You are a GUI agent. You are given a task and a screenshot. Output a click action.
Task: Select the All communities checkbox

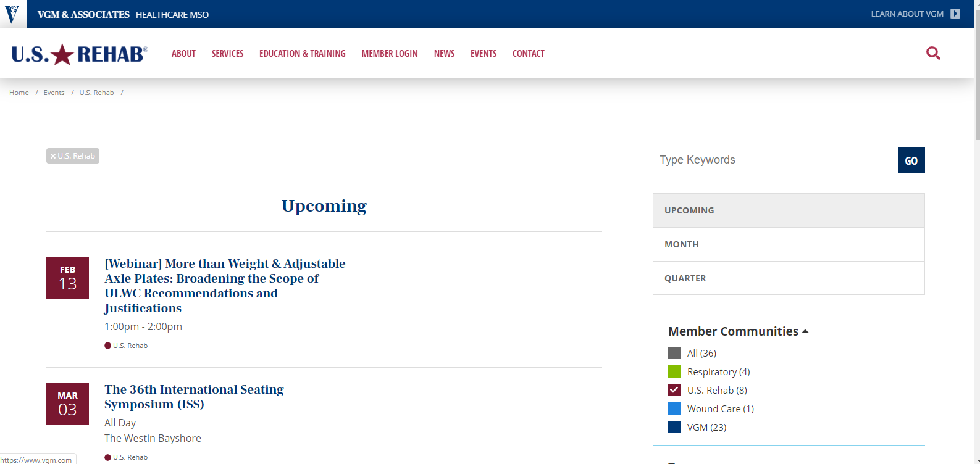click(x=674, y=353)
